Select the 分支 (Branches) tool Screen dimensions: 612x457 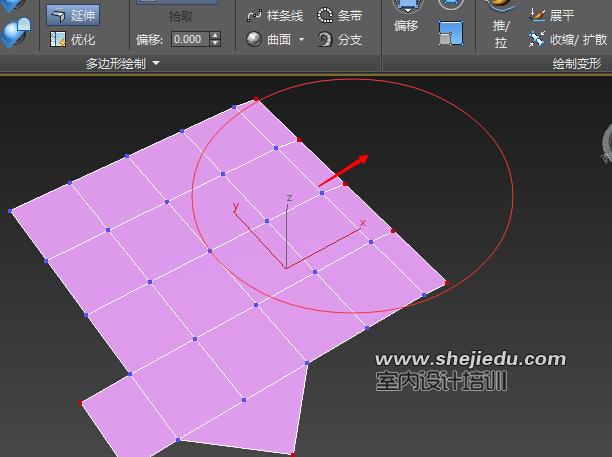click(340, 40)
